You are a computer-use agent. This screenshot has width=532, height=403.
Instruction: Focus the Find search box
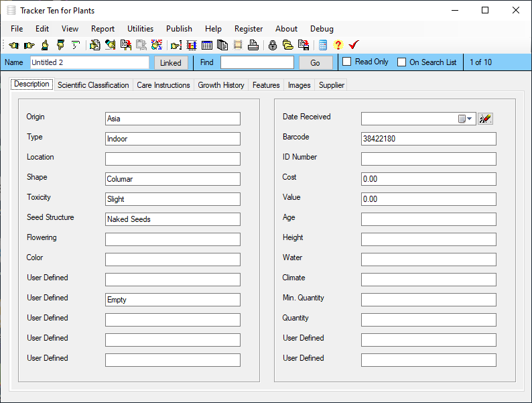[257, 62]
